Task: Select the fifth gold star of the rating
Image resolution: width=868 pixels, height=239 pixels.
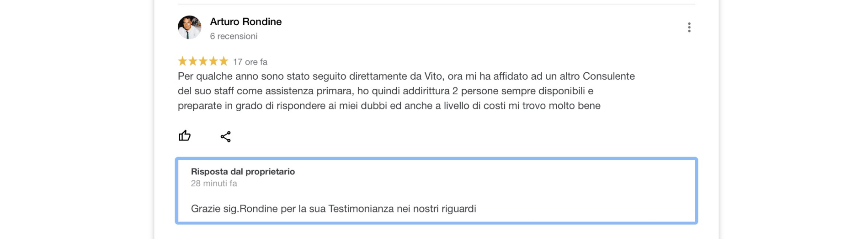Action: [224, 61]
